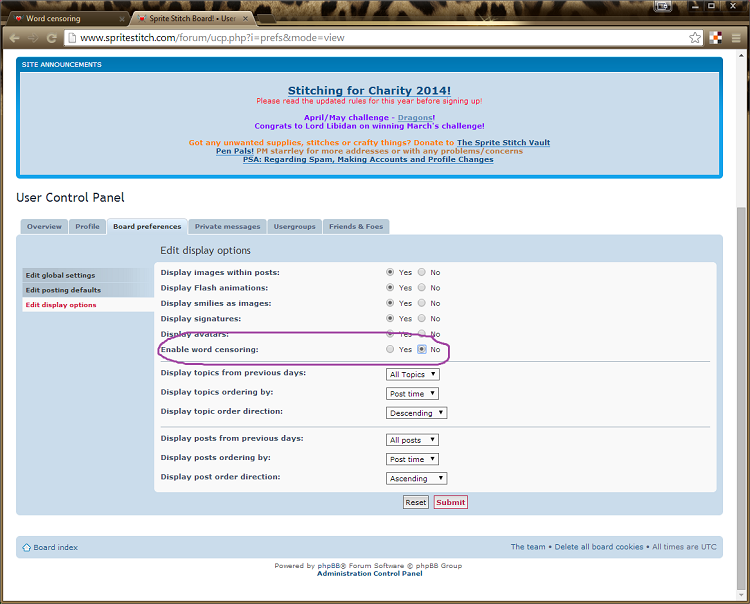Reload the page with the refresh icon

pyautogui.click(x=52, y=38)
